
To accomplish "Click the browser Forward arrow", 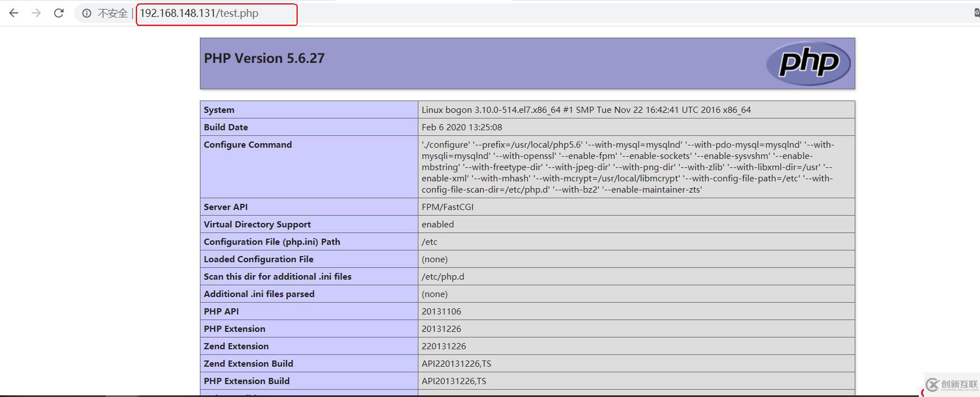I will tap(36, 13).
